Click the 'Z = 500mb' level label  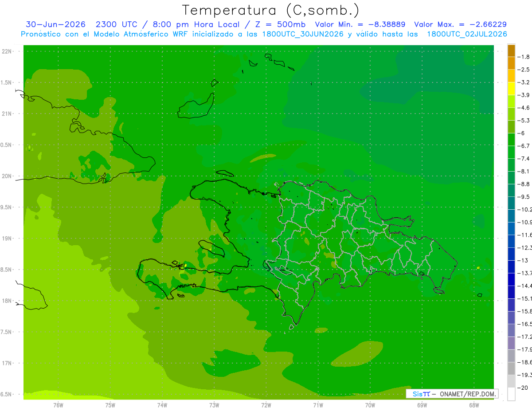pos(280,24)
